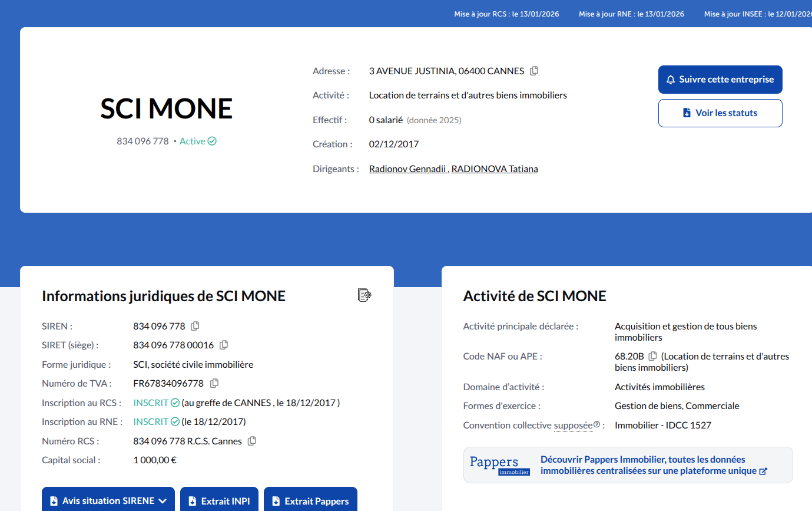Screen dimensions: 812x511
Task: Download the Extrait INPI
Action: point(219,501)
